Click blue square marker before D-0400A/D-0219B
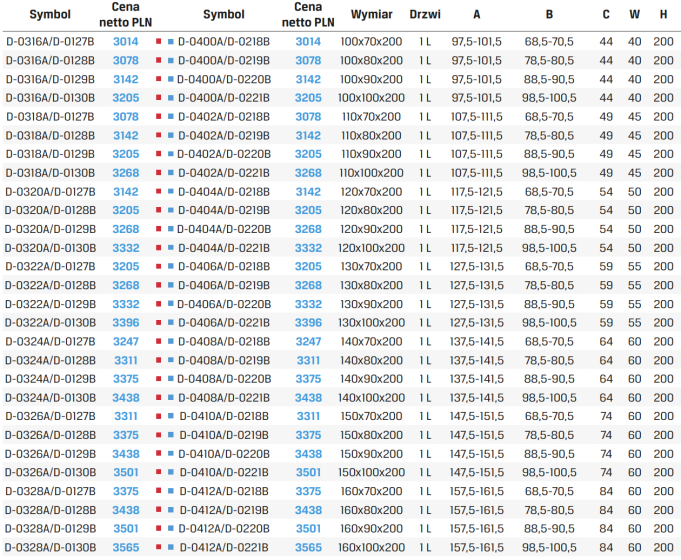Image resolution: width=681 pixels, height=560 pixels. [171, 60]
